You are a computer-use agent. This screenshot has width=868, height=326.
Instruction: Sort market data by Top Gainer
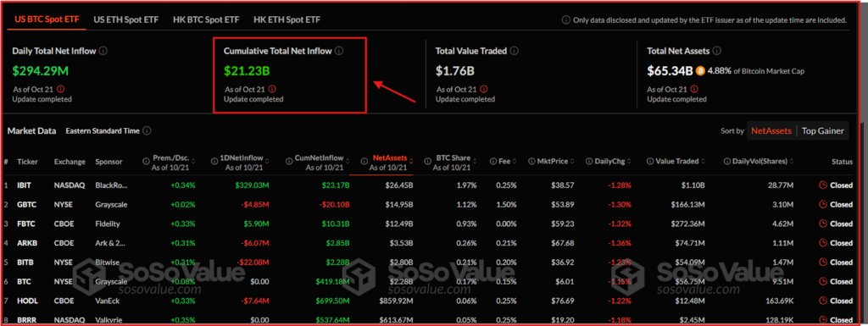pos(822,131)
